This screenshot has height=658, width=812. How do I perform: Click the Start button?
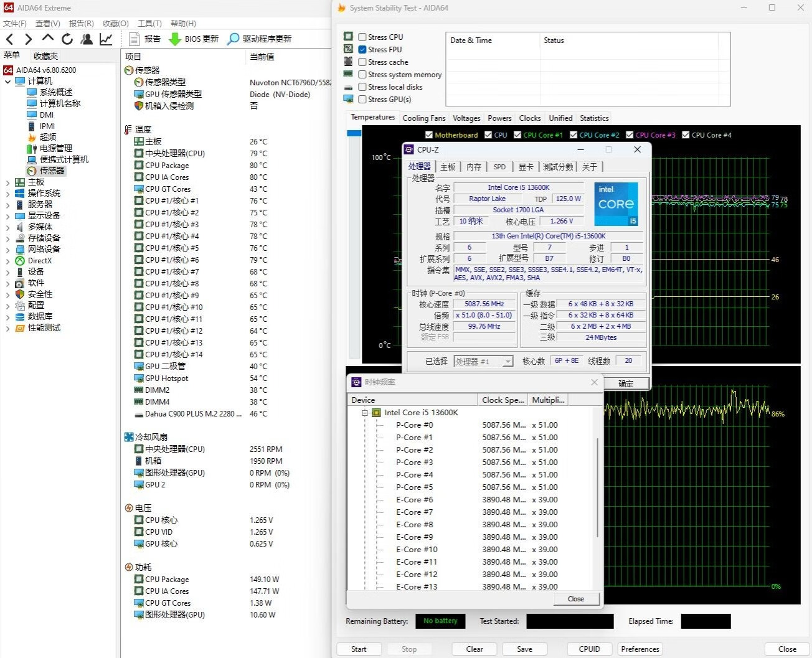tap(359, 649)
